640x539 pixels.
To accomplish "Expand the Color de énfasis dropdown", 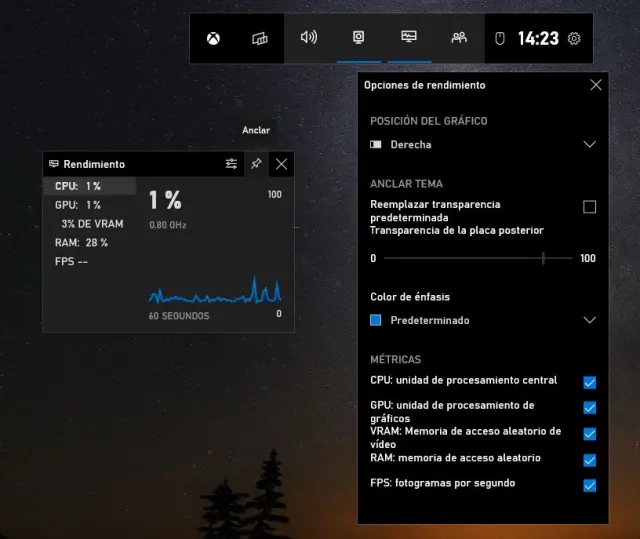I will click(589, 321).
